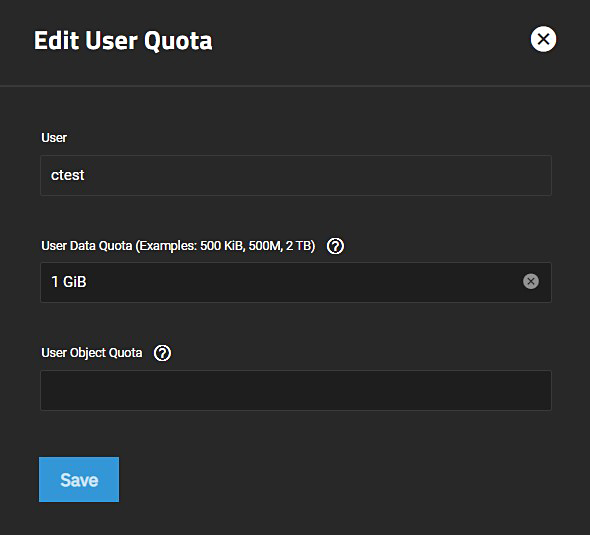This screenshot has width=590, height=535.
Task: Focus the User field containing ctest
Action: 296,175
